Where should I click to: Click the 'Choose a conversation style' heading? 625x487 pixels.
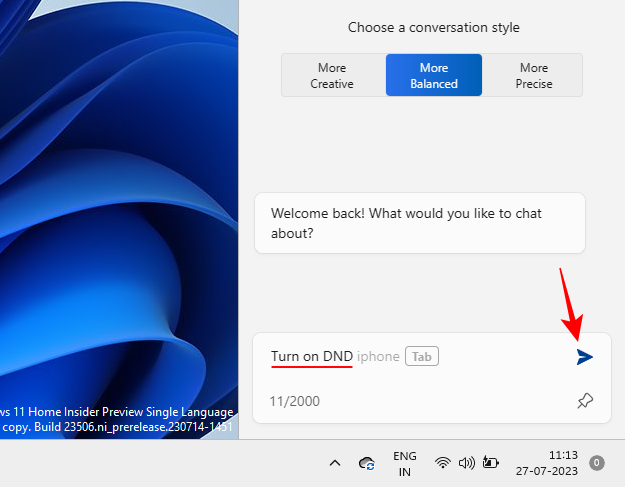(x=433, y=28)
